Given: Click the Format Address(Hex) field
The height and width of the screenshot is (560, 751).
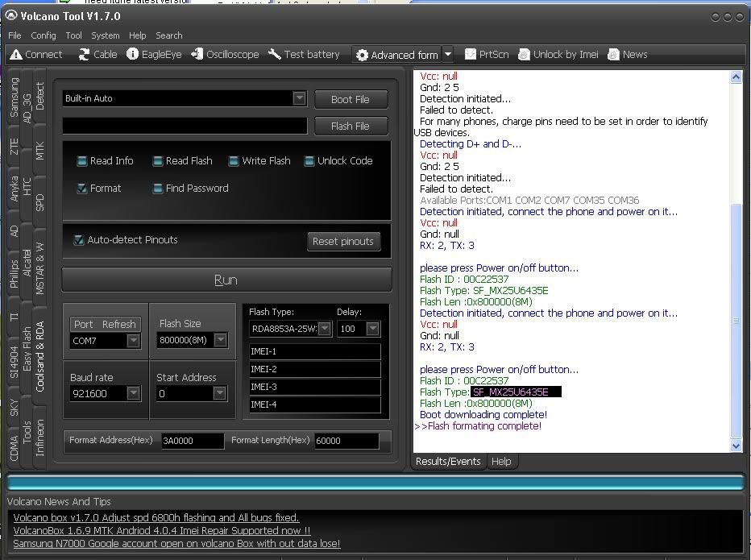Looking at the screenshot, I should click(193, 441).
